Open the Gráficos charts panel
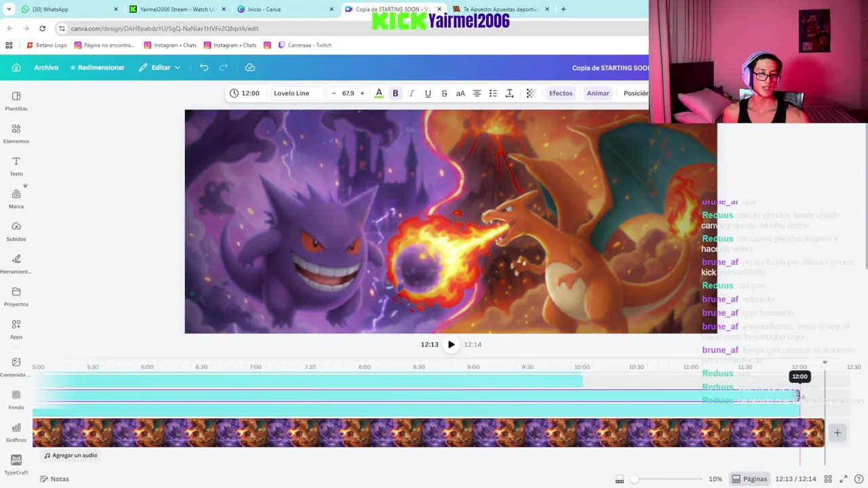Screen dimensions: 868x488 click(16, 432)
